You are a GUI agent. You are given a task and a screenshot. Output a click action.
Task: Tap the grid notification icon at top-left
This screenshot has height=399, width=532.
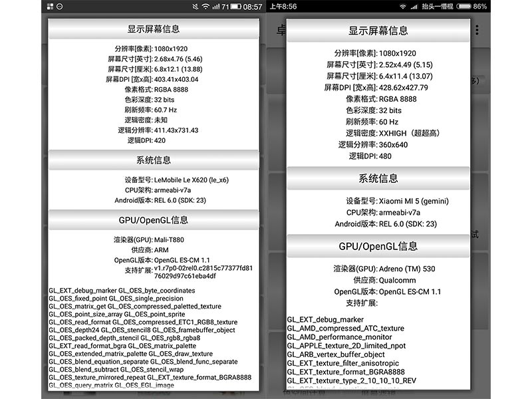tap(50, 6)
